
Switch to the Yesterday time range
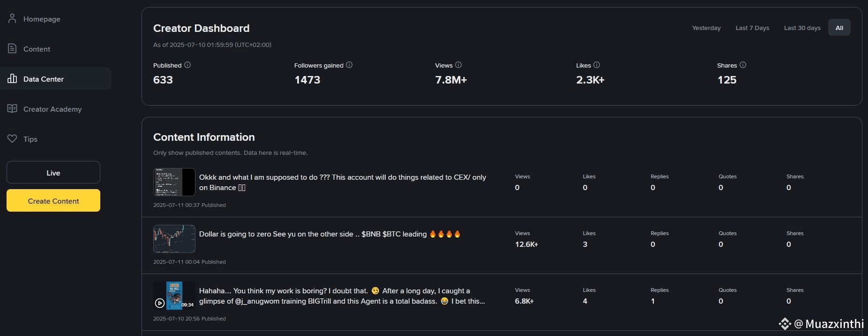point(706,28)
